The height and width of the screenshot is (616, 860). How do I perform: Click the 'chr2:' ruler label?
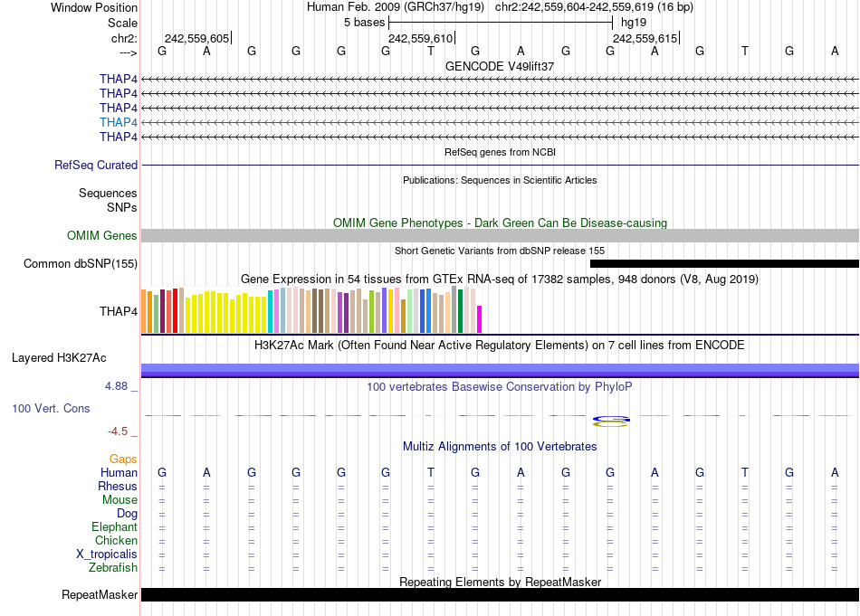pos(125,38)
